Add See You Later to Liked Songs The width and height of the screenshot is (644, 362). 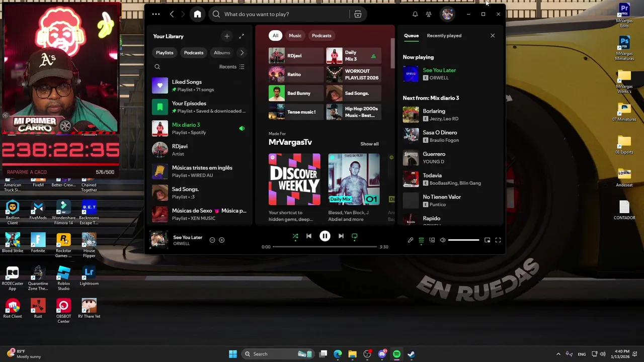[221, 240]
